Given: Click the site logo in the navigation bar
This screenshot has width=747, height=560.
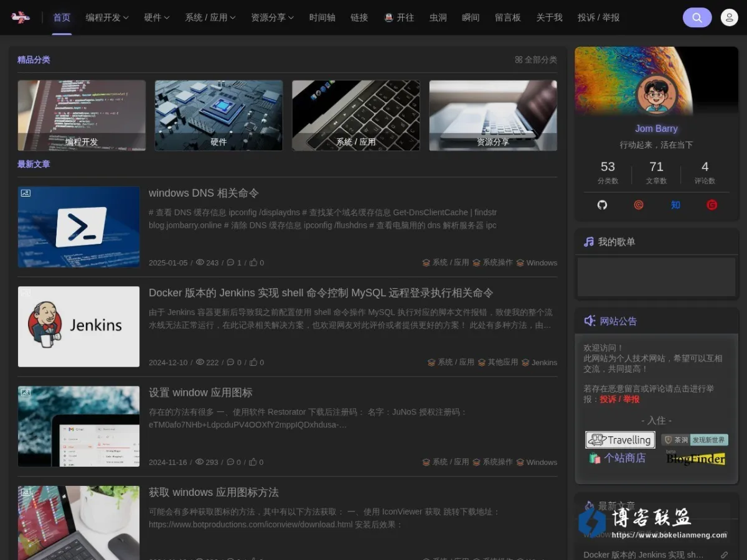Looking at the screenshot, I should [x=21, y=17].
